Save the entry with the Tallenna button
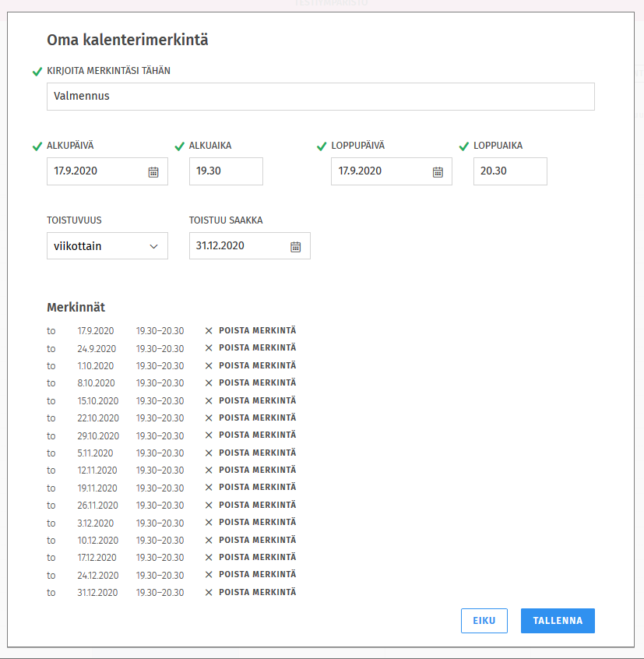 point(558,621)
